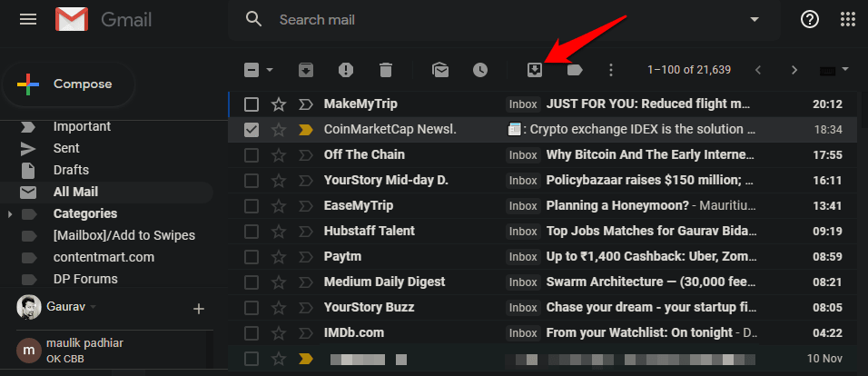Viewport: 868px width, 376px height.
Task: Open the select dropdown arrow beside checkbox
Action: tap(270, 70)
